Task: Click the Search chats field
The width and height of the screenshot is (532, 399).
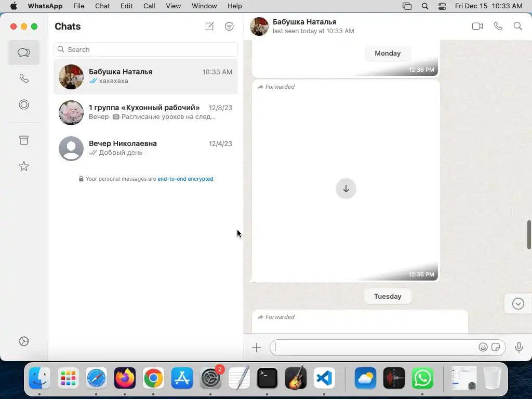Action: point(145,49)
